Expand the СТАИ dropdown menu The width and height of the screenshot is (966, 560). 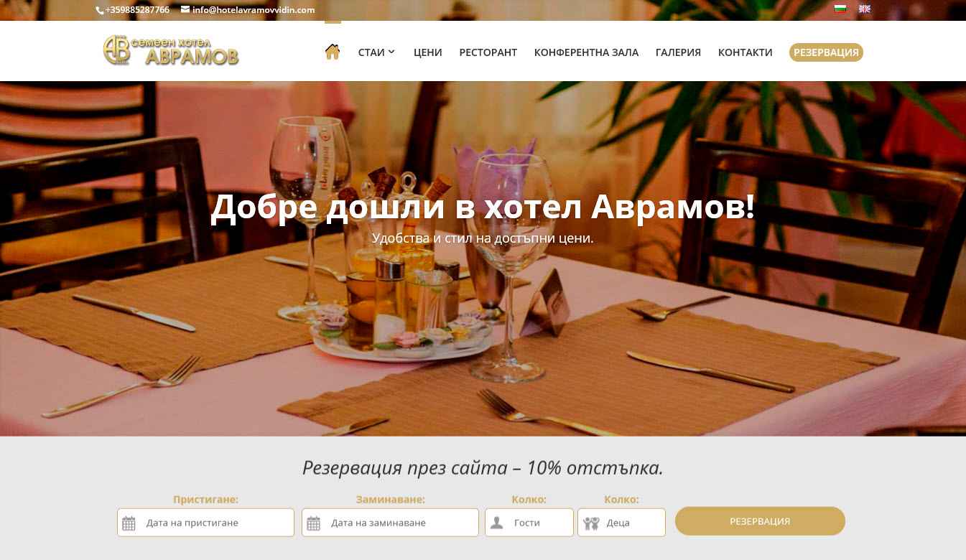click(x=376, y=52)
